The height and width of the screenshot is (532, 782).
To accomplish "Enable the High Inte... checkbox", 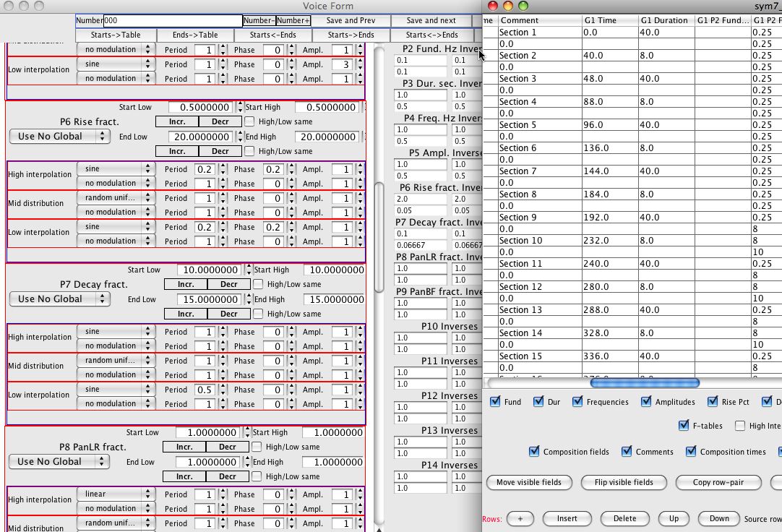I will tap(740, 425).
